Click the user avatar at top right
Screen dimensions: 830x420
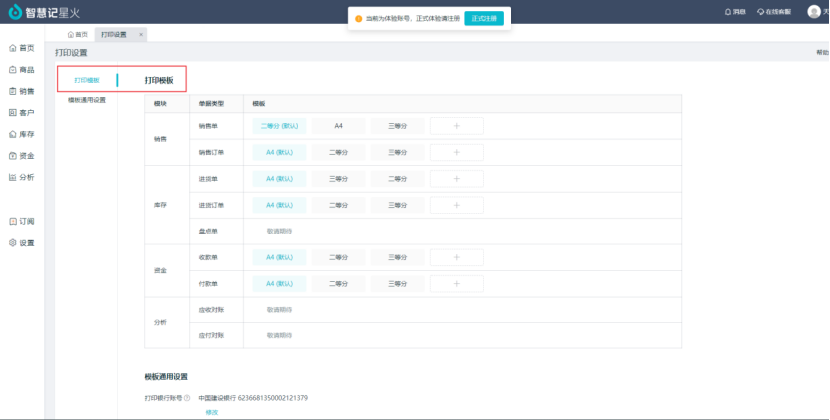pyautogui.click(x=814, y=12)
